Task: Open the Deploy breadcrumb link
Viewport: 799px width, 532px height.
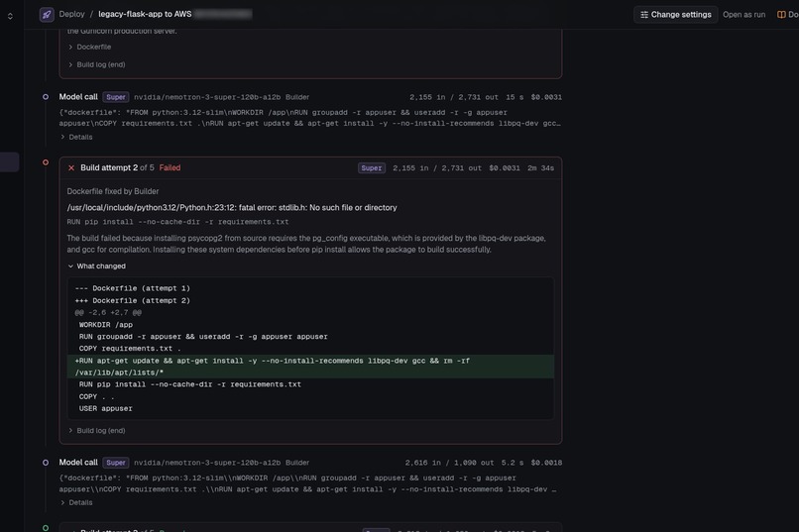Action: tap(71, 14)
